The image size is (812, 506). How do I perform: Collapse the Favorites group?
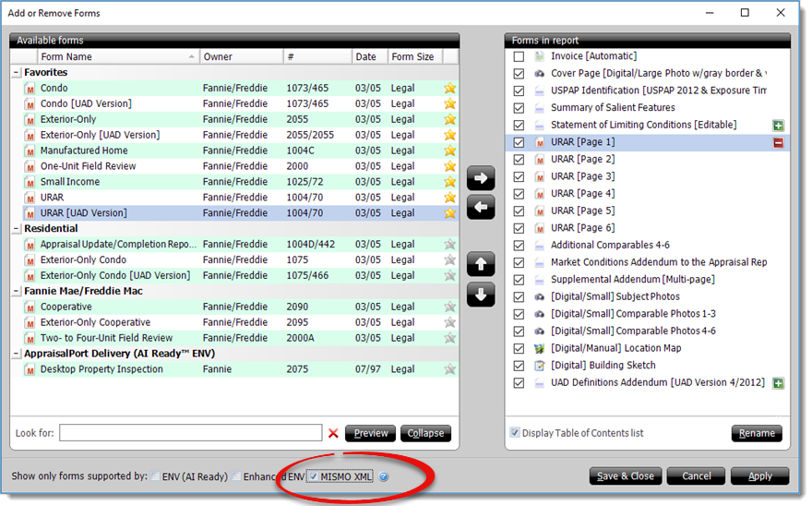pos(17,73)
